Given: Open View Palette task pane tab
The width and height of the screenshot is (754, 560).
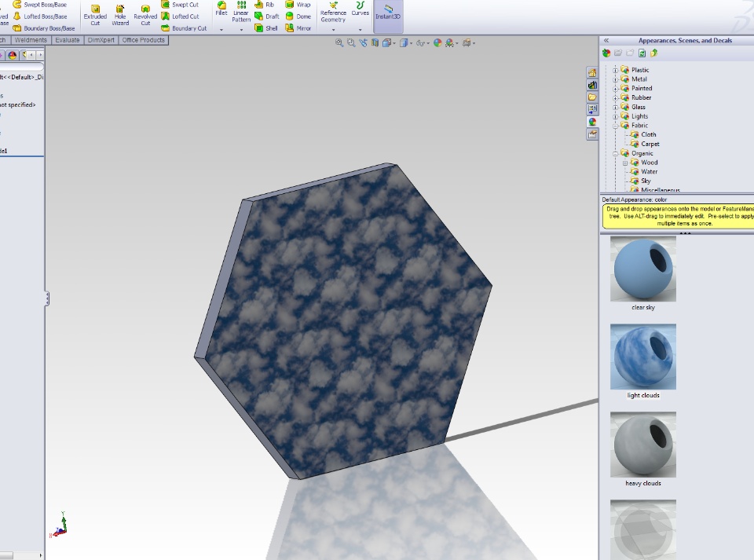Looking at the screenshot, I should pyautogui.click(x=592, y=109).
